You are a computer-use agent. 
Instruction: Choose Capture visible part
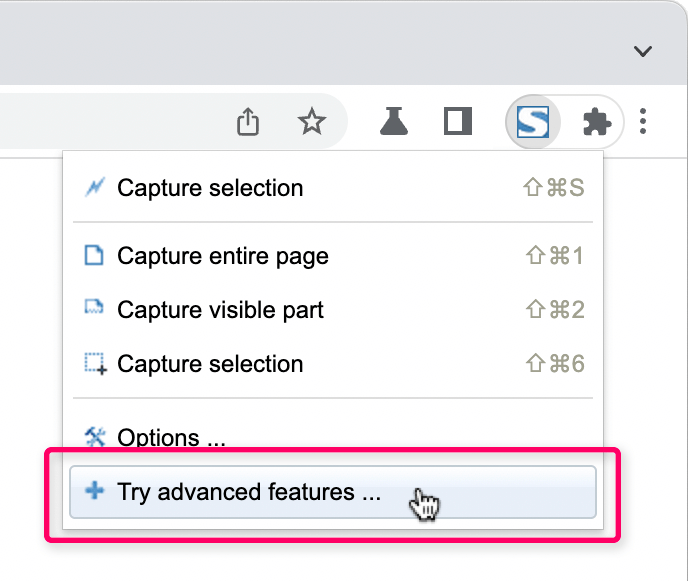click(220, 310)
